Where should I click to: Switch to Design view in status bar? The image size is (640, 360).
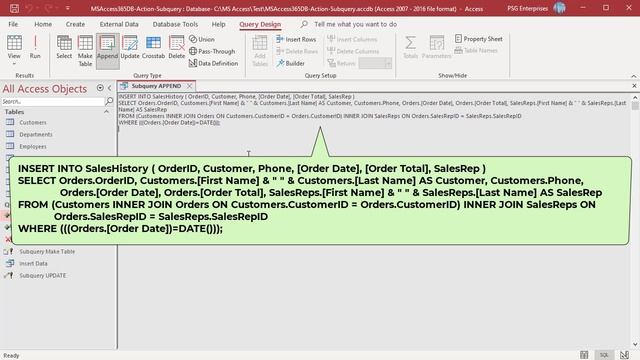pos(624,355)
